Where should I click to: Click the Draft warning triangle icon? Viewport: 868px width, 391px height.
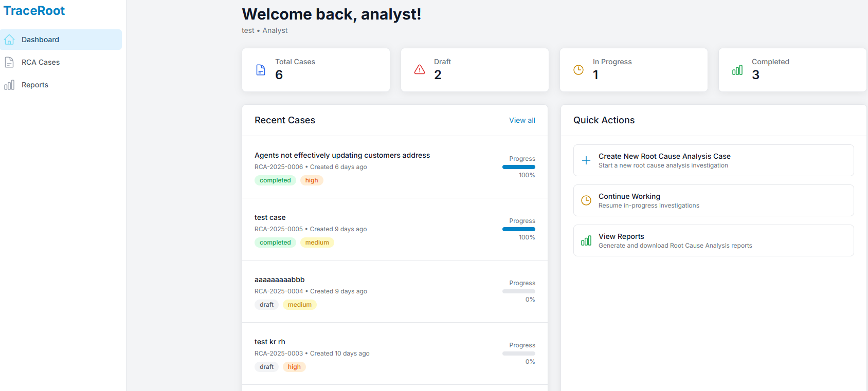pos(420,70)
